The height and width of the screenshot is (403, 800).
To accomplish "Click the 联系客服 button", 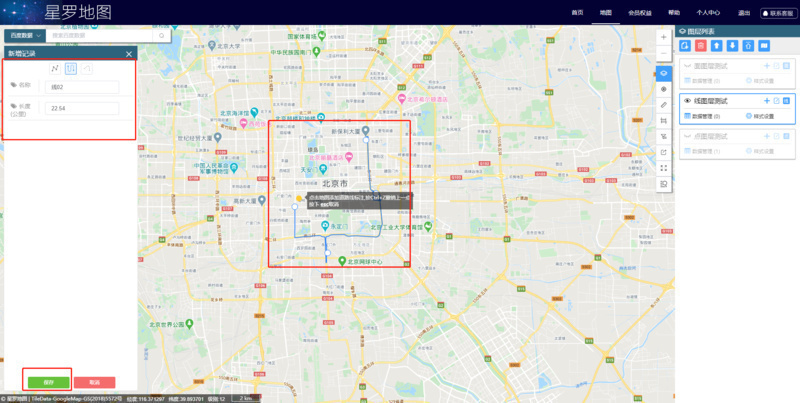I will pos(779,13).
